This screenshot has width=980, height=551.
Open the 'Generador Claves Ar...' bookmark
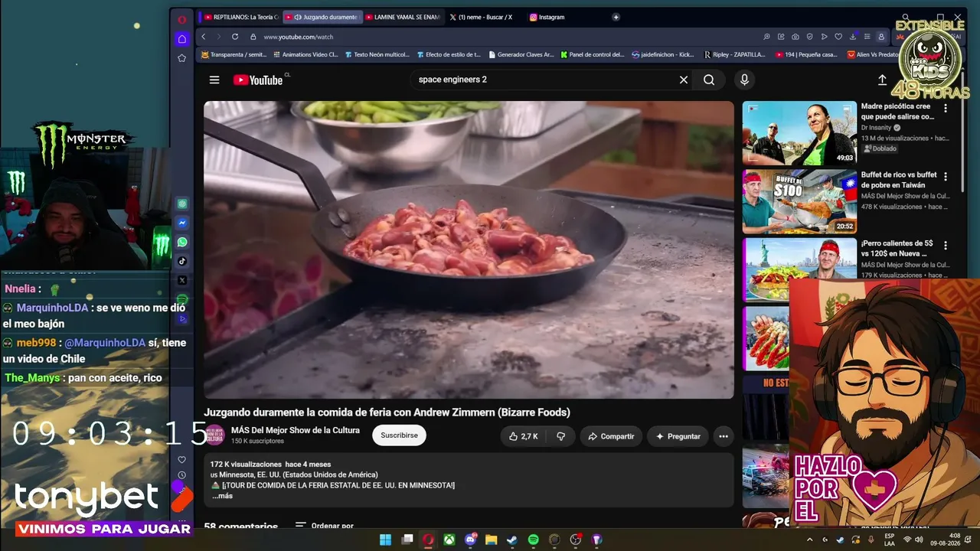point(521,55)
